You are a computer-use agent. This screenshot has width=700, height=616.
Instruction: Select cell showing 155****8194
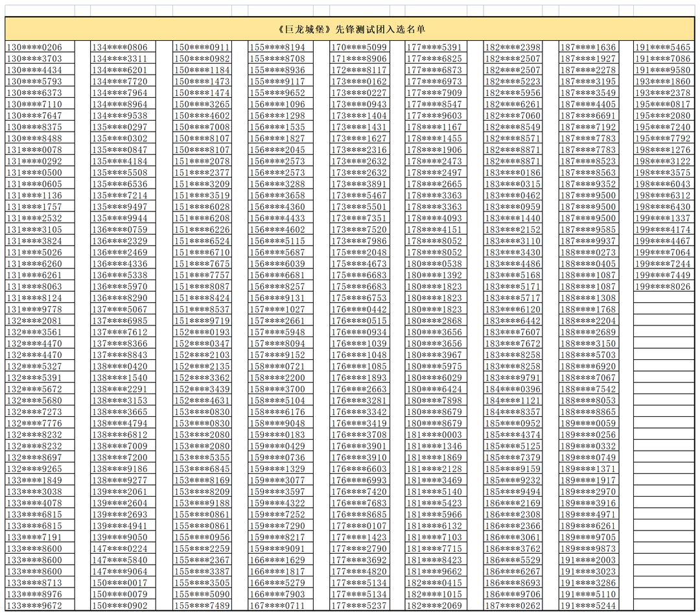pos(281,47)
